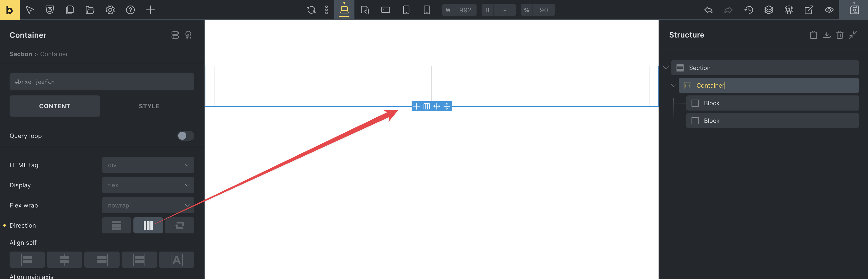
Task: Select the left Block on the canvas
Action: (323, 86)
